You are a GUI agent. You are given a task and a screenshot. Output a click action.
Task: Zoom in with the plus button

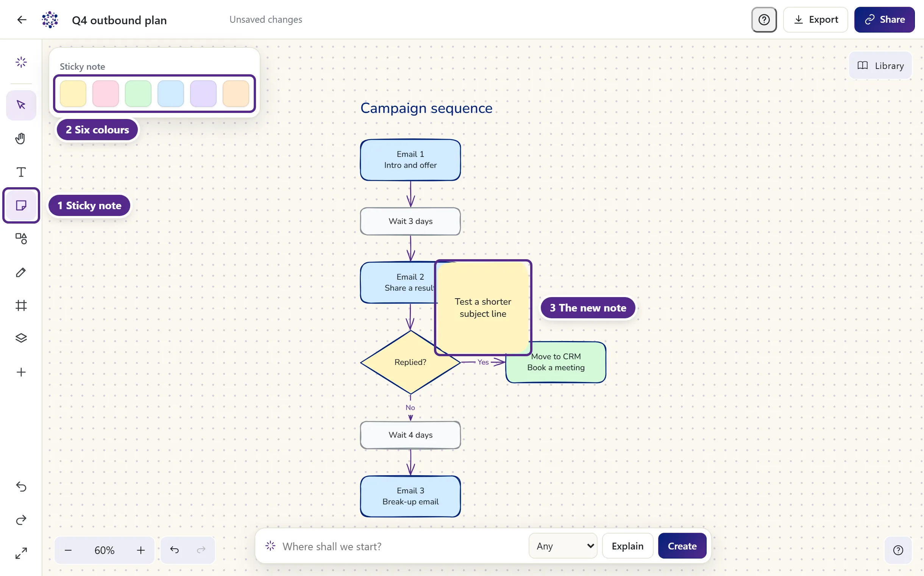click(x=141, y=550)
